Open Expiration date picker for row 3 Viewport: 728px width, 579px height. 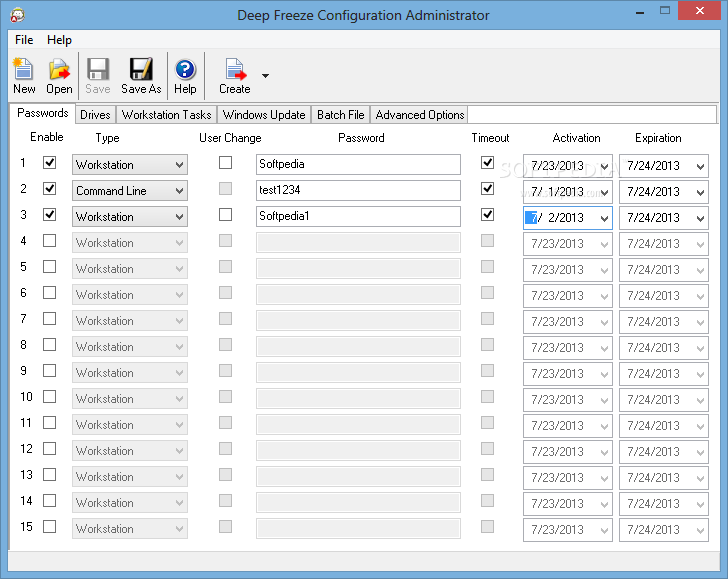[x=701, y=218]
